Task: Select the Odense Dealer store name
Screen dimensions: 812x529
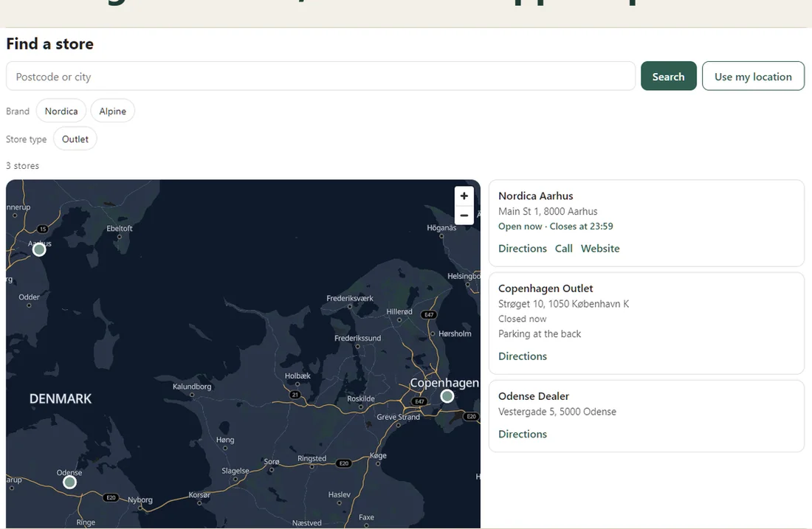Action: pos(534,396)
